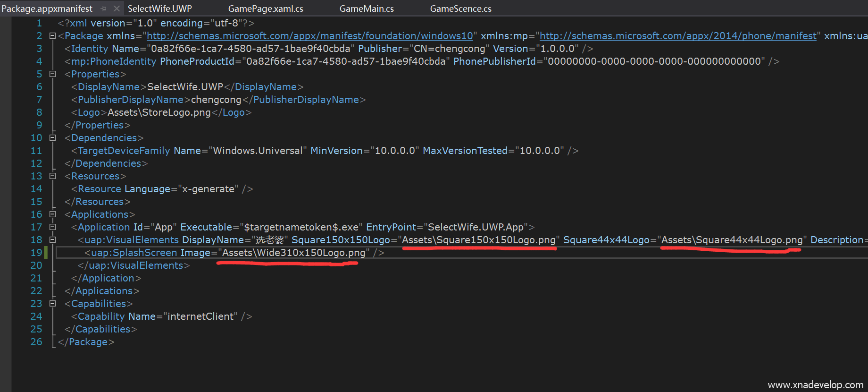Open the GameScence.cs tab

tap(460, 9)
